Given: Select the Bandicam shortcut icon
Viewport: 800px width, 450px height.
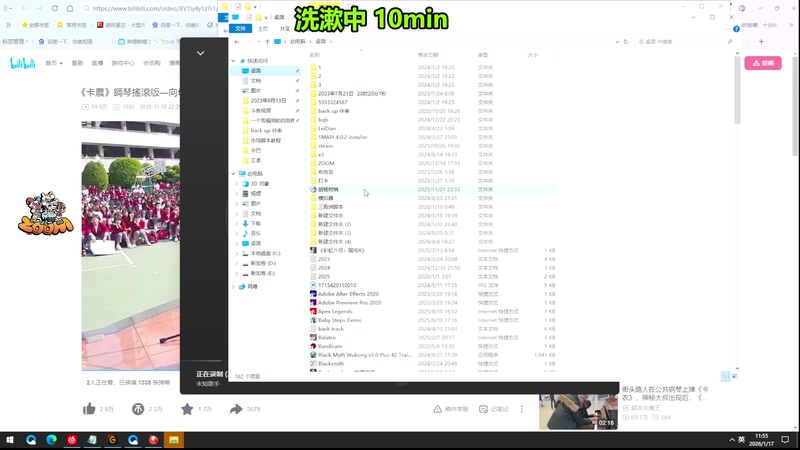Looking at the screenshot, I should (313, 346).
